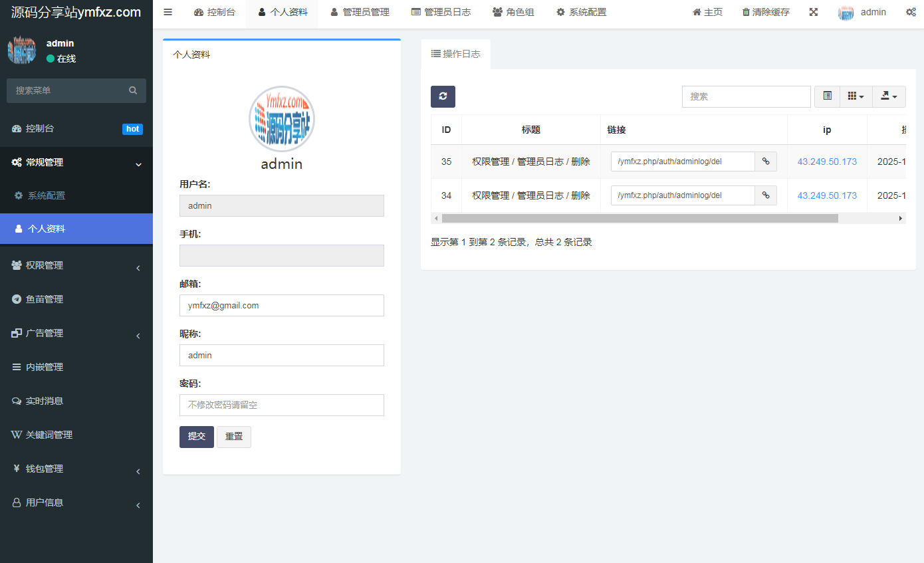Toggle the table card view button
Image resolution: width=924 pixels, height=563 pixels.
tap(827, 96)
